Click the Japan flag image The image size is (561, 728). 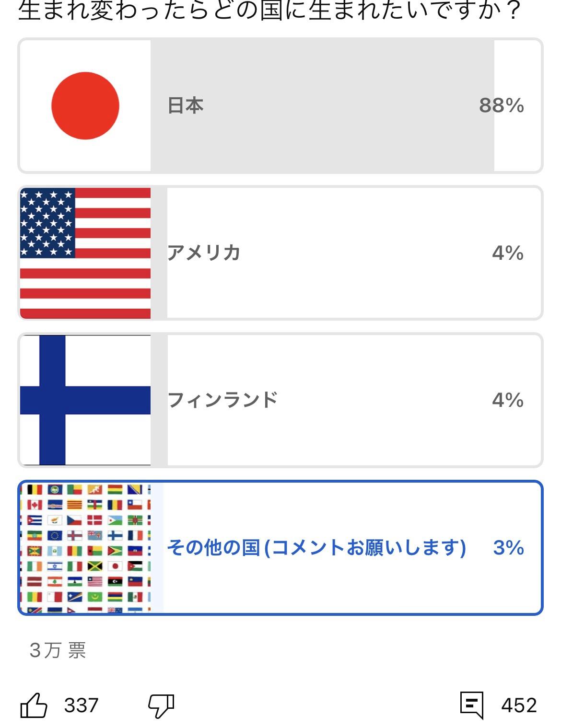[85, 105]
